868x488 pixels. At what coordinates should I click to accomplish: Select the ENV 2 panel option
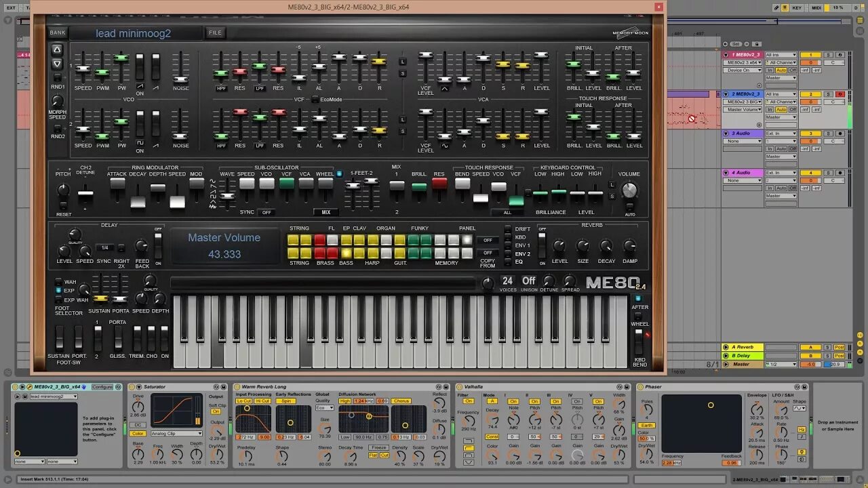coord(508,253)
